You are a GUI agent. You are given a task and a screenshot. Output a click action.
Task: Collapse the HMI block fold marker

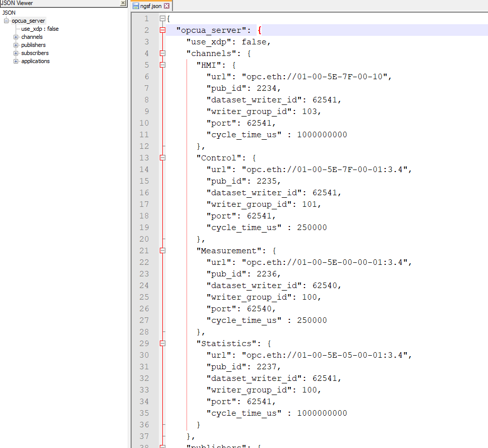point(162,65)
